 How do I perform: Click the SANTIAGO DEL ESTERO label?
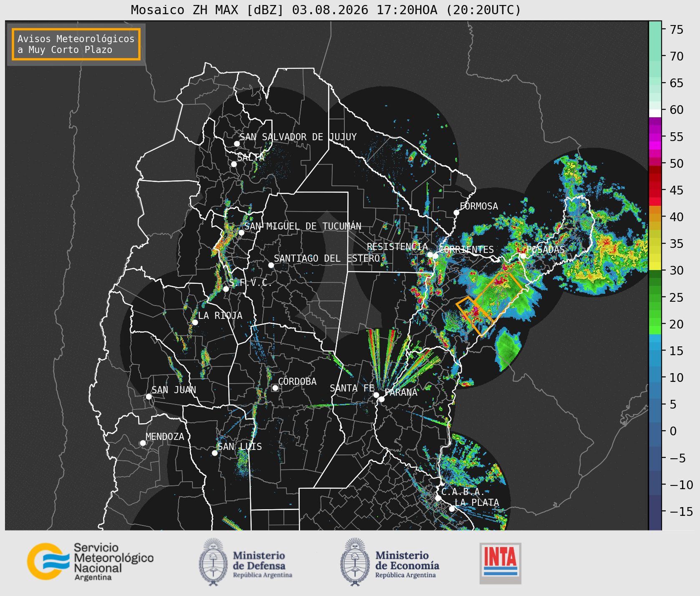click(x=327, y=258)
